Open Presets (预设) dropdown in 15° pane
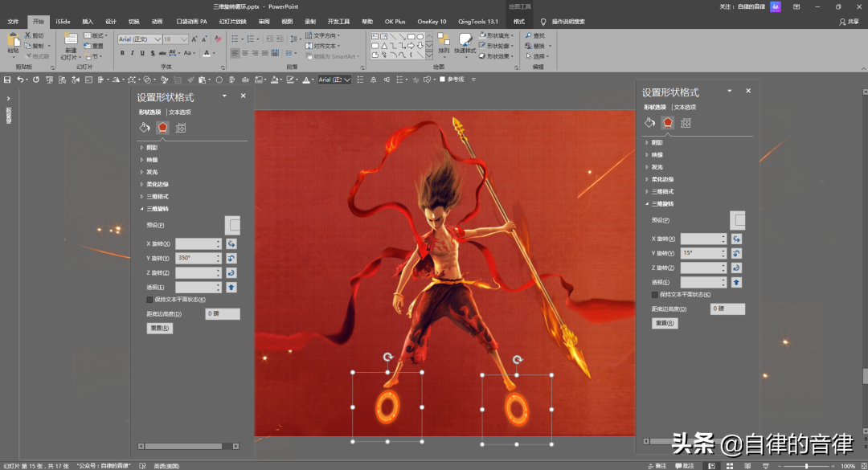This screenshot has width=868, height=470. (738, 220)
